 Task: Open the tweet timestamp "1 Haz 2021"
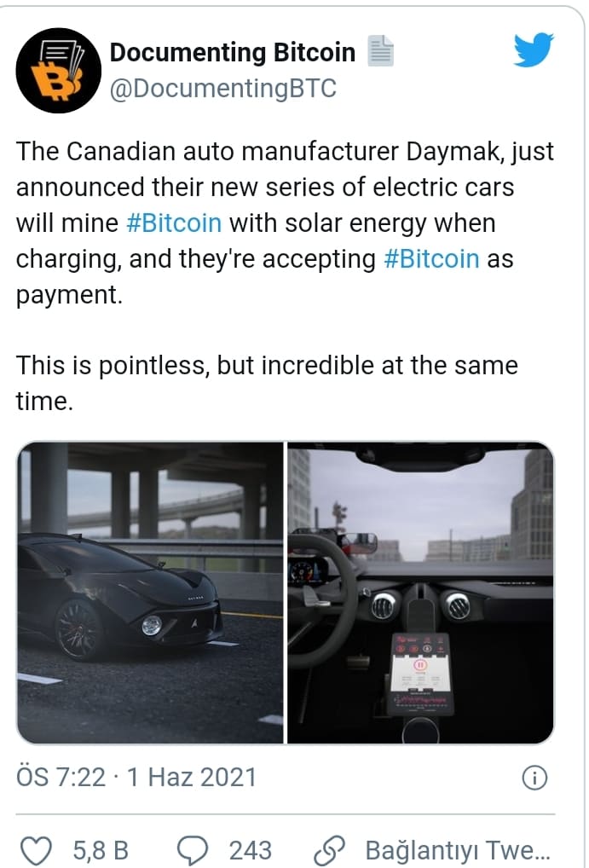tap(191, 777)
